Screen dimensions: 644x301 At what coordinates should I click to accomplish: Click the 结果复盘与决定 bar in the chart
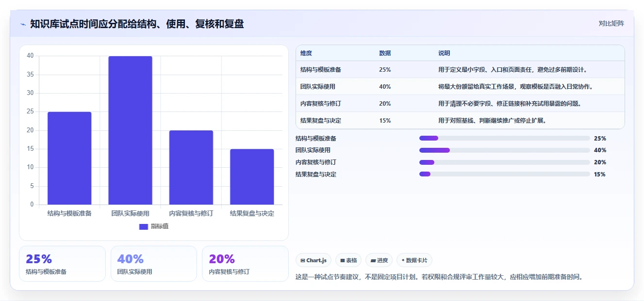[252, 177]
